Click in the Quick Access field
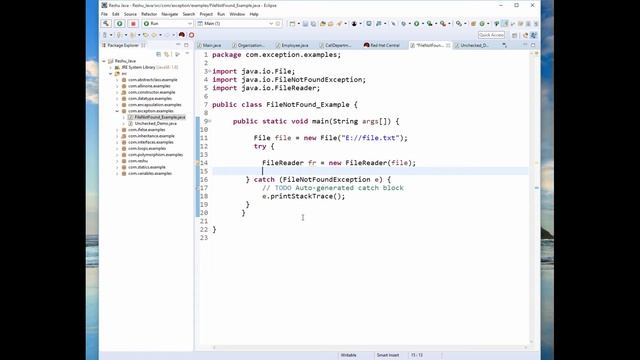This screenshot has height=360, width=640. click(x=491, y=35)
